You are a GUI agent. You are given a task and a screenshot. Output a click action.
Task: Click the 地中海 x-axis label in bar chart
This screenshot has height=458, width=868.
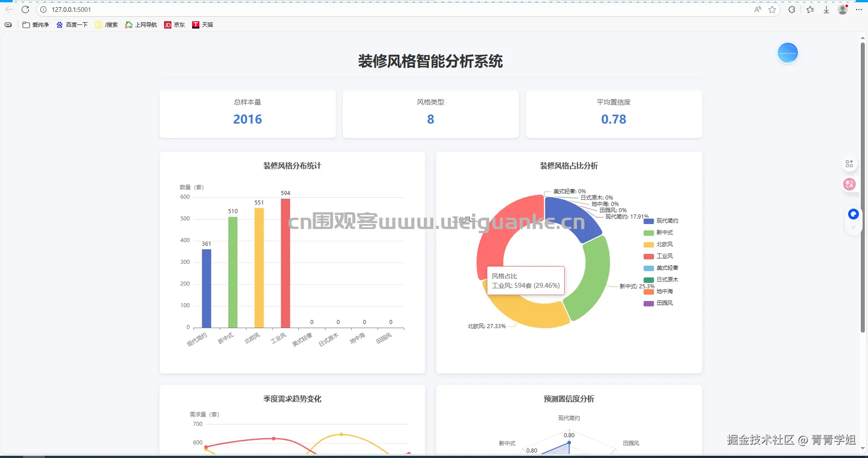tap(357, 339)
